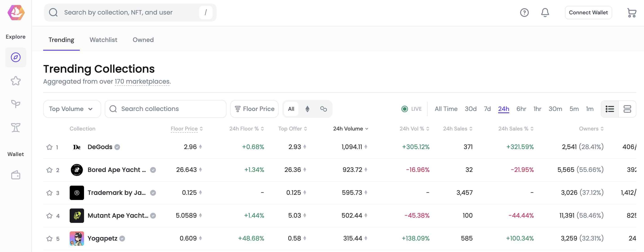
Task: Open the sidebar star watchlist icon
Action: click(16, 80)
